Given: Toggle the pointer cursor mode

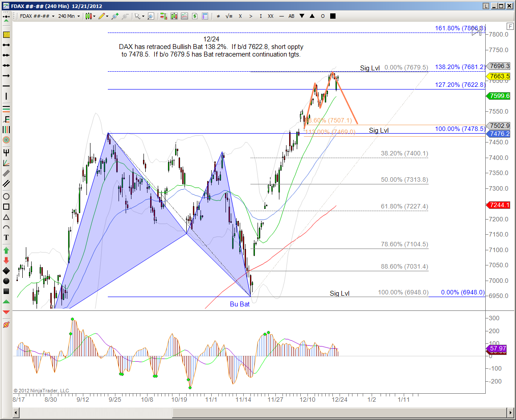Looking at the screenshot, I should pos(137,16).
